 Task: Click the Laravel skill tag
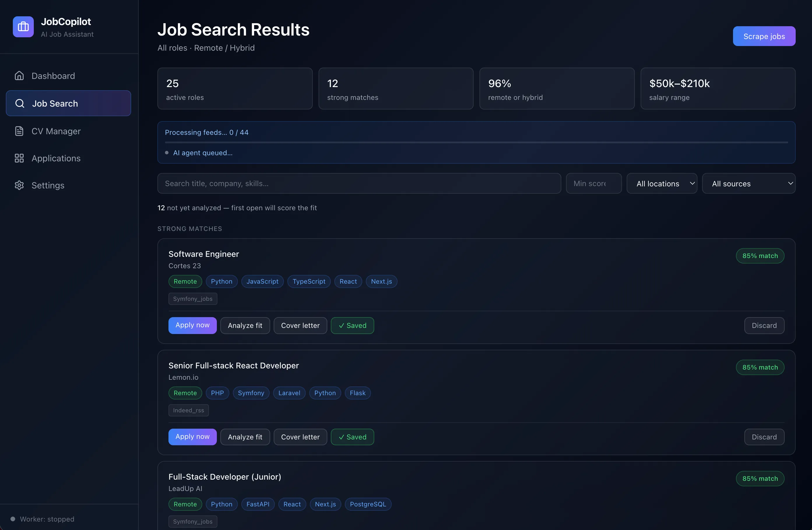tap(289, 393)
